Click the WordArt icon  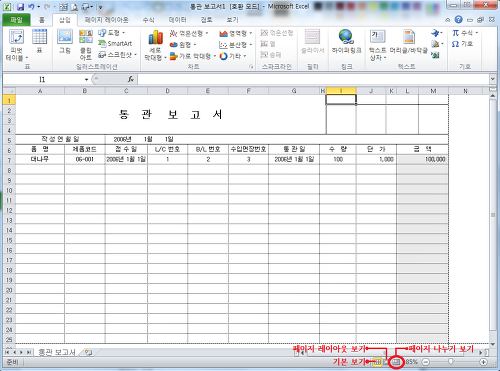(x=435, y=33)
